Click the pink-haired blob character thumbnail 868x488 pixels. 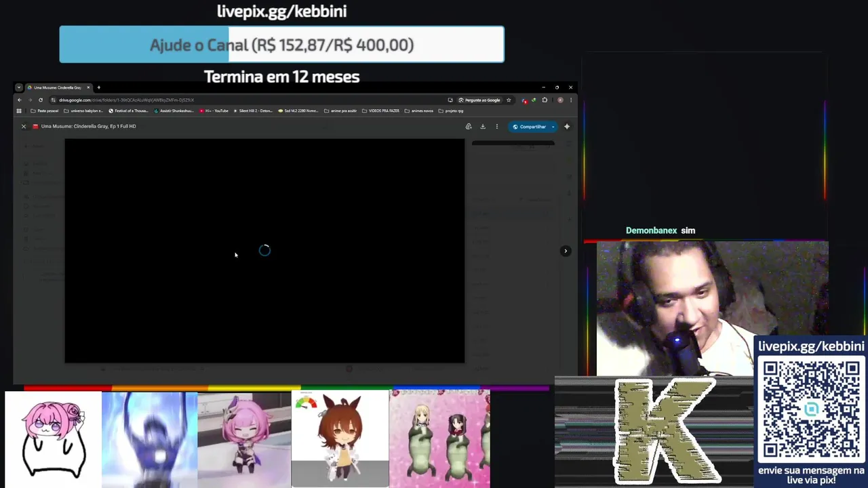click(53, 439)
